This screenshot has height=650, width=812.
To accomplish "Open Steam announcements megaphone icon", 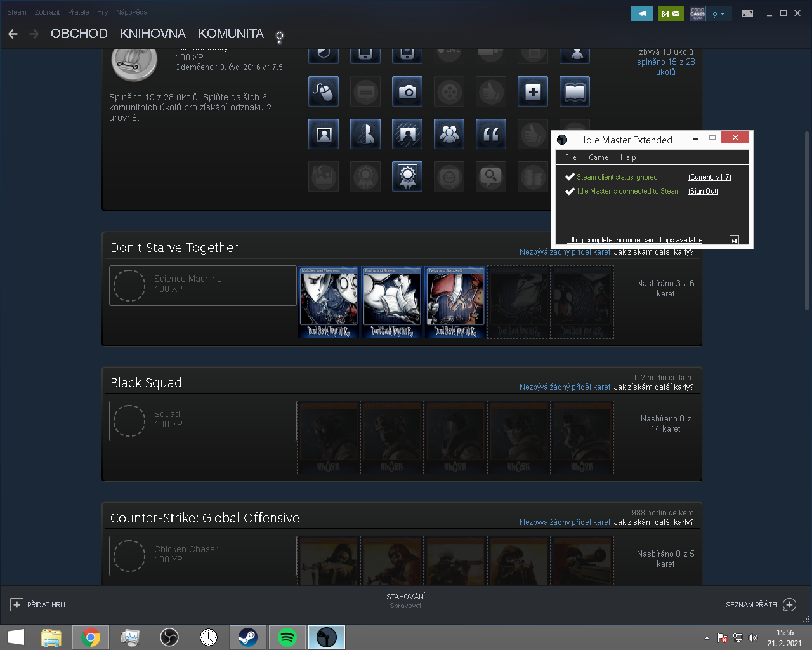I will point(642,13).
